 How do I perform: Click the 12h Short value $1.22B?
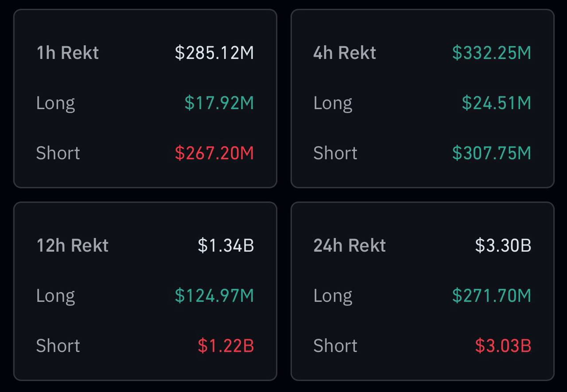point(226,345)
